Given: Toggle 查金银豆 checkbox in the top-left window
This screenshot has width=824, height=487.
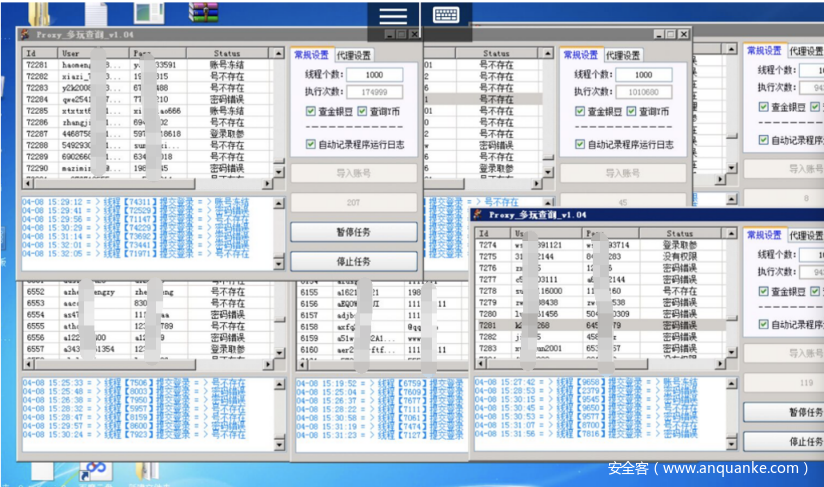Looking at the screenshot, I should point(312,111).
